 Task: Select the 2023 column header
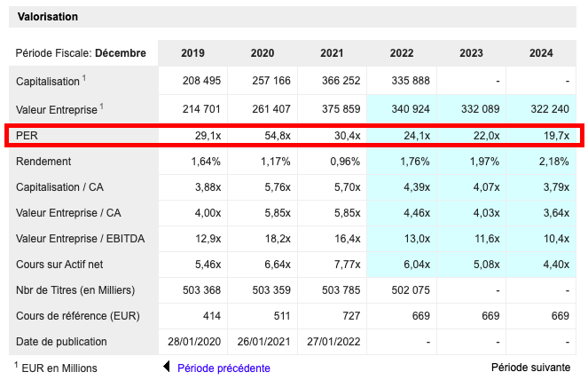pyautogui.click(x=471, y=53)
